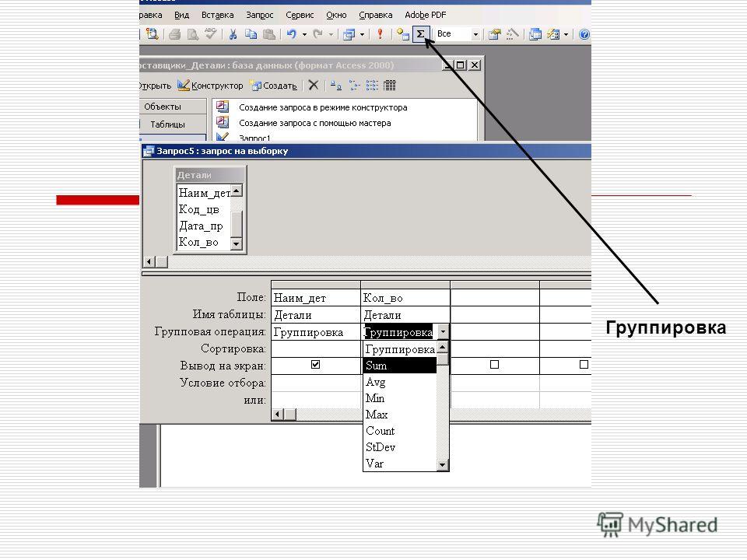Click the Undo arrow icon

[292, 33]
